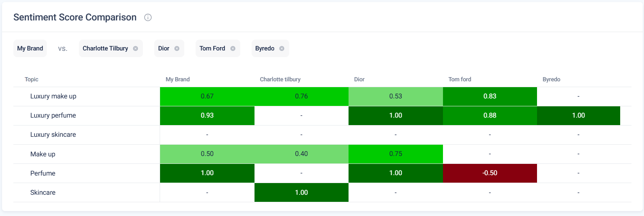Click the Tom Ford chip label
Viewport: 644px width, 216px height.
(212, 48)
